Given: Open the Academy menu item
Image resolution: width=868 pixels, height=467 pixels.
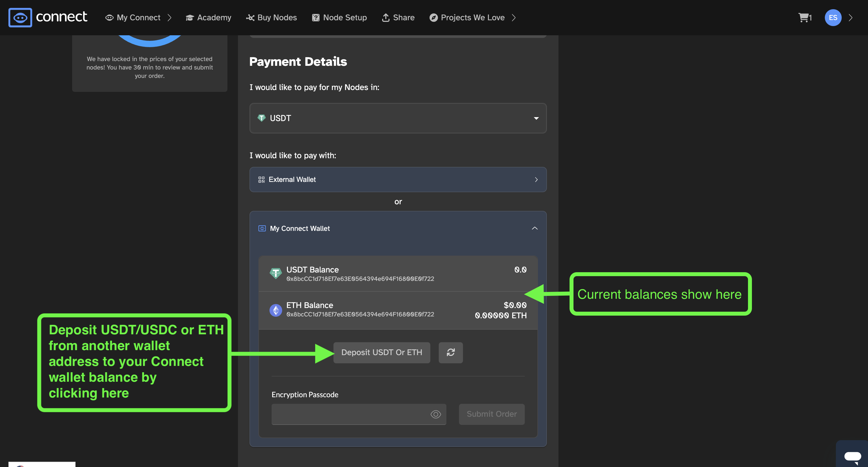Looking at the screenshot, I should pos(208,18).
